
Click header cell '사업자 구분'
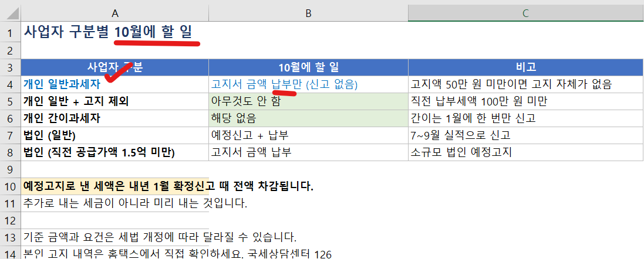114,67
